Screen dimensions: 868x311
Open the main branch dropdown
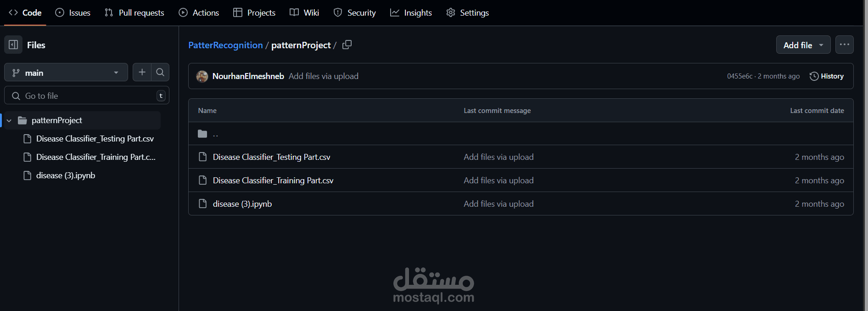click(66, 73)
